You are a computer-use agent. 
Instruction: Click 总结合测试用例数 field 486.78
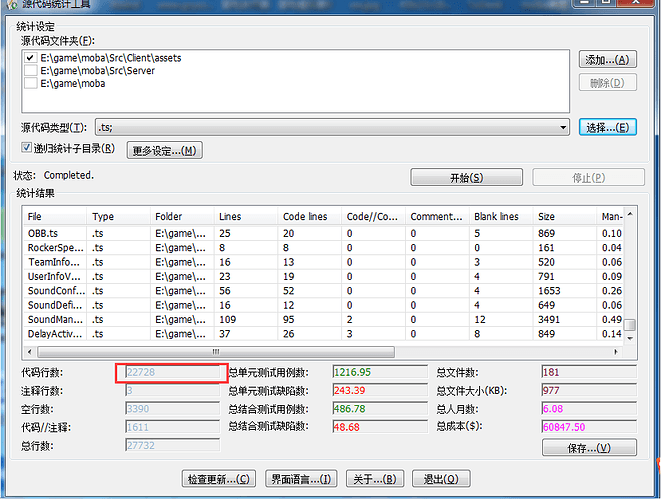click(x=380, y=409)
